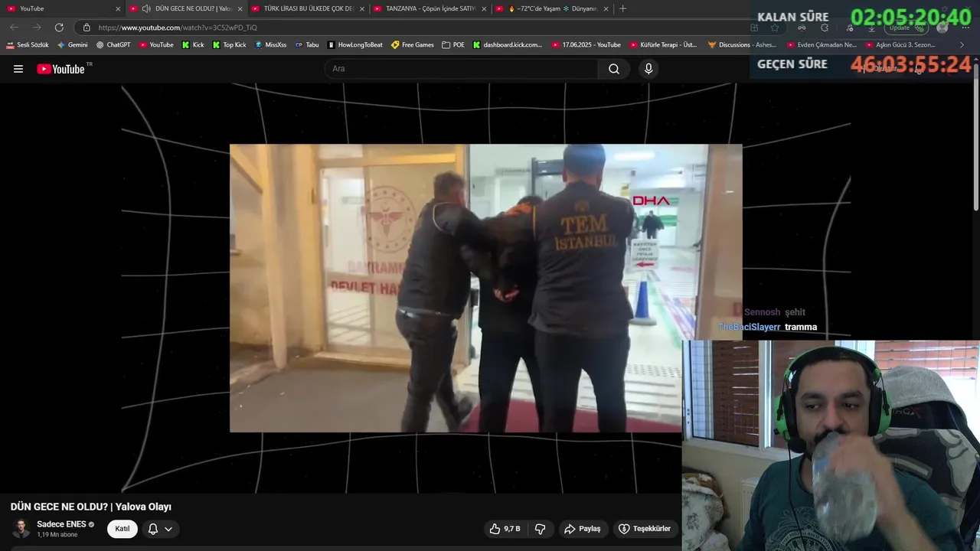The height and width of the screenshot is (551, 980).
Task: Click the search magnifier button
Action: tap(614, 69)
